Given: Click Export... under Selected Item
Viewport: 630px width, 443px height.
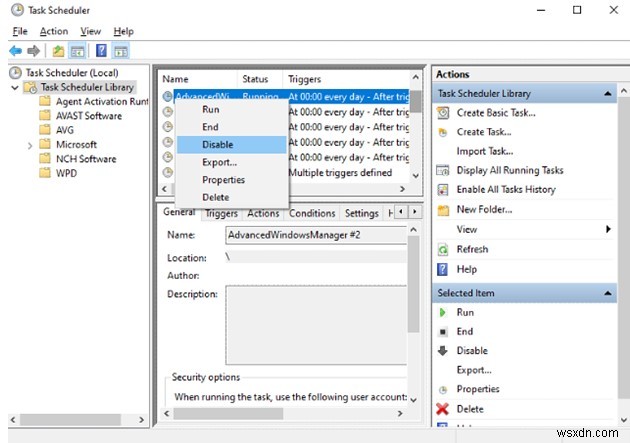Looking at the screenshot, I should coord(474,370).
